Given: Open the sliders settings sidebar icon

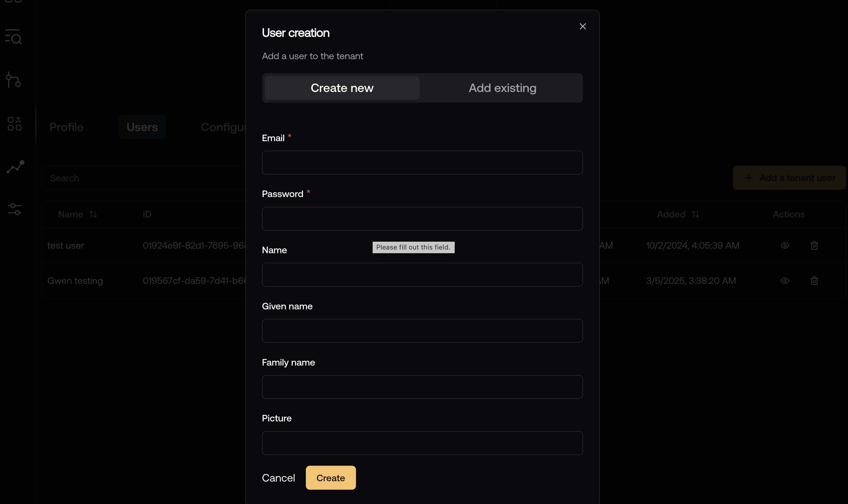Looking at the screenshot, I should click(15, 209).
